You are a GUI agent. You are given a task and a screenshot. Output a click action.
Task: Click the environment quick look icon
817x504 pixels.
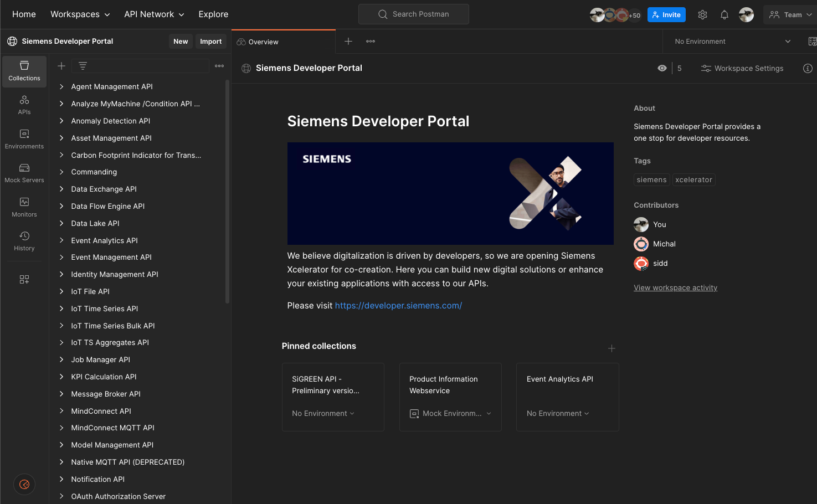812,42
